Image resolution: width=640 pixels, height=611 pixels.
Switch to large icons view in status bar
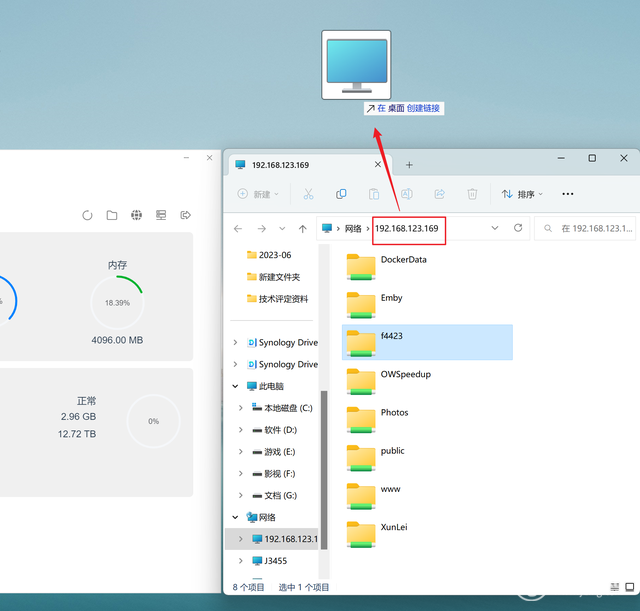[630, 587]
